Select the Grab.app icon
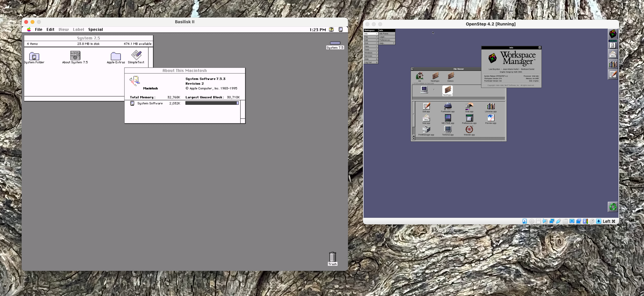Screen dimensions: 644x296 [469, 106]
